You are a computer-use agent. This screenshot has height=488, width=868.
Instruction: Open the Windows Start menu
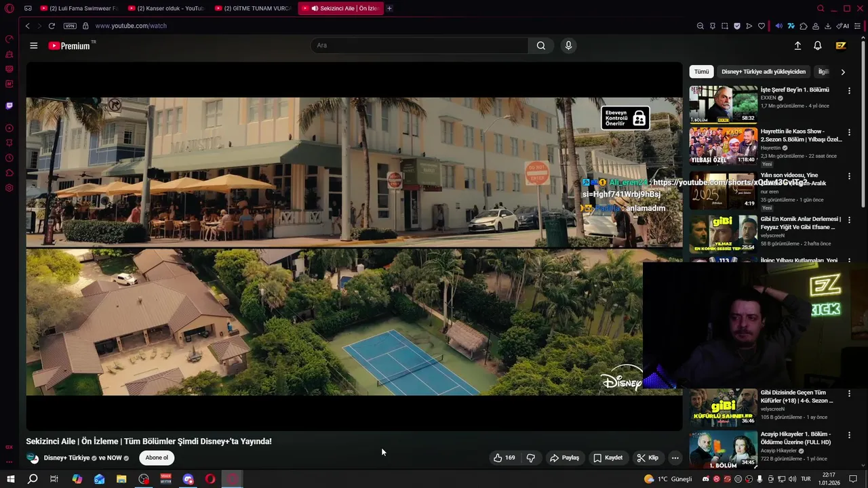point(10,479)
